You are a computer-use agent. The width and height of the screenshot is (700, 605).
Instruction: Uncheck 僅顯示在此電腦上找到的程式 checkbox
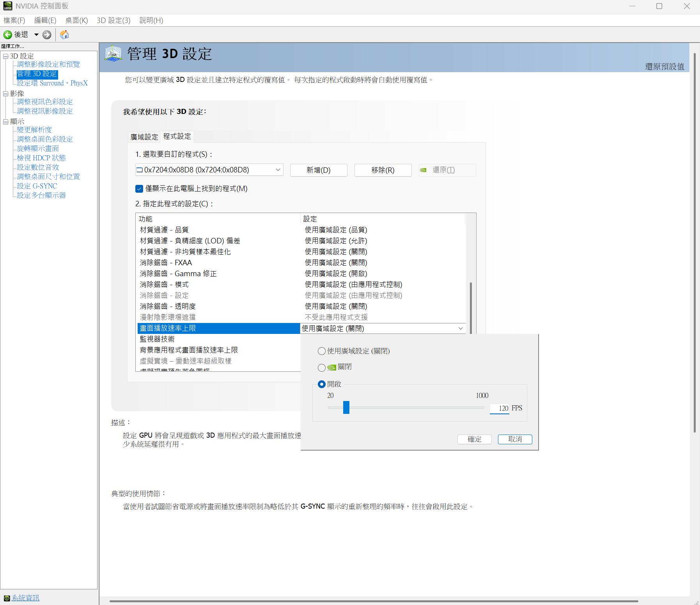[x=139, y=189]
